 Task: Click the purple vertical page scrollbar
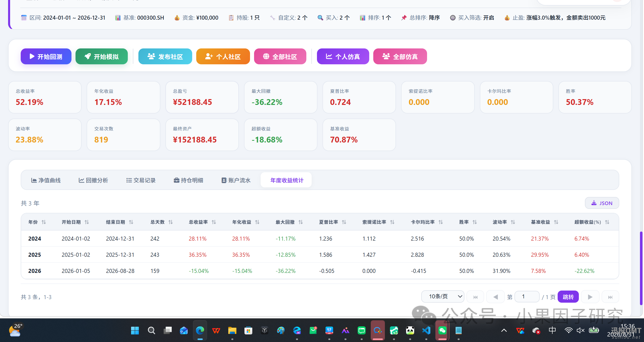pos(641,268)
